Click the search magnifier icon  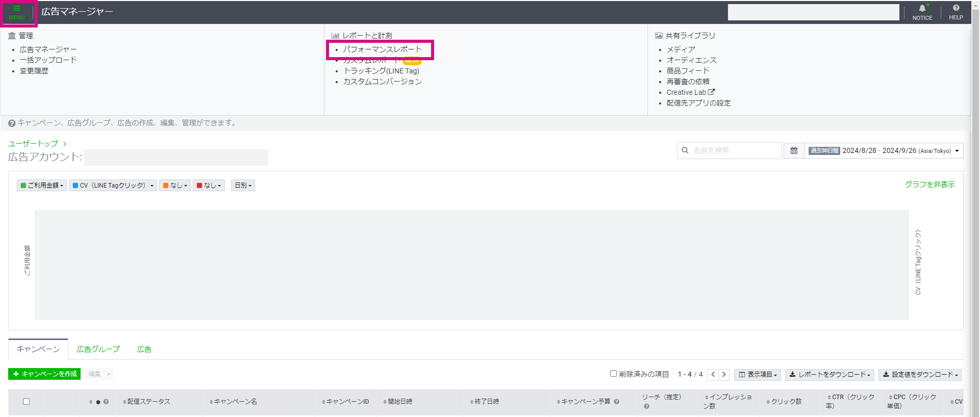[x=685, y=150]
